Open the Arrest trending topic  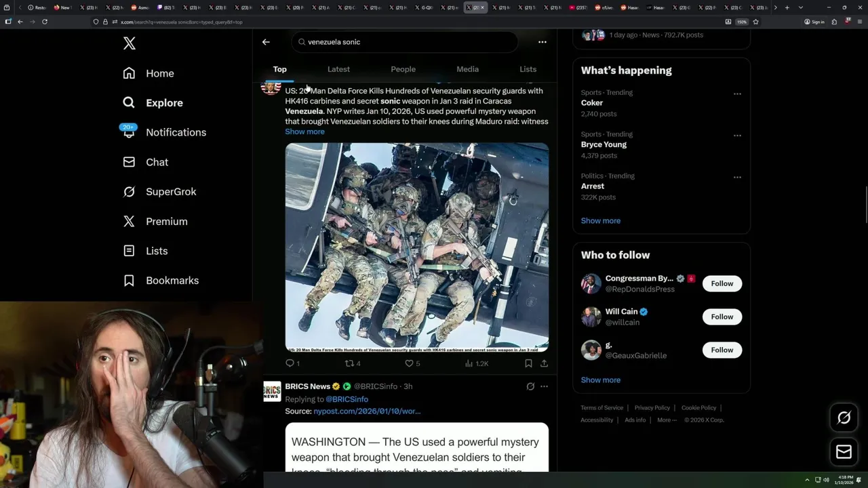click(x=592, y=186)
